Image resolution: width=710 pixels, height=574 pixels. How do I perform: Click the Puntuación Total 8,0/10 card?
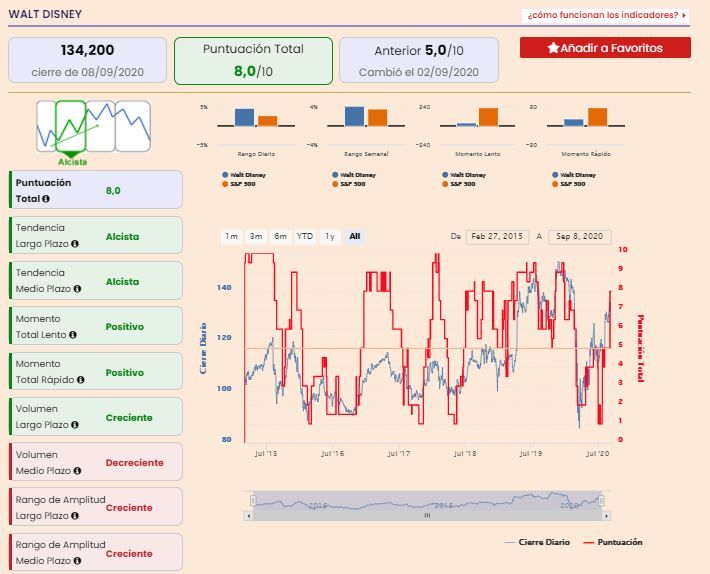point(253,61)
